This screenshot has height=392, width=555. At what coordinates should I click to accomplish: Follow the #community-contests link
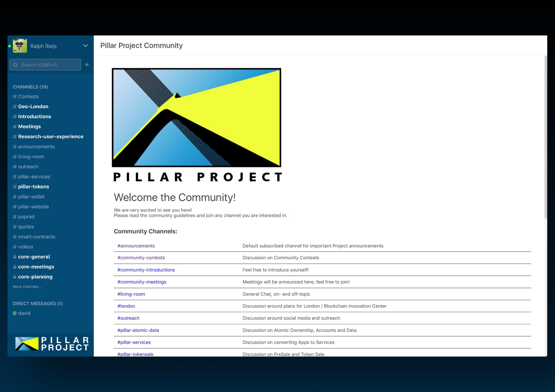pyautogui.click(x=141, y=258)
